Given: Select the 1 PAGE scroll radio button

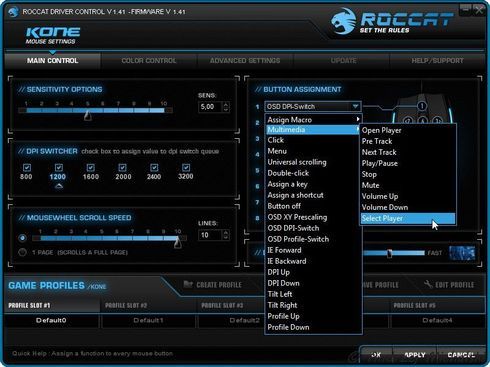Looking at the screenshot, I should coord(22,252).
